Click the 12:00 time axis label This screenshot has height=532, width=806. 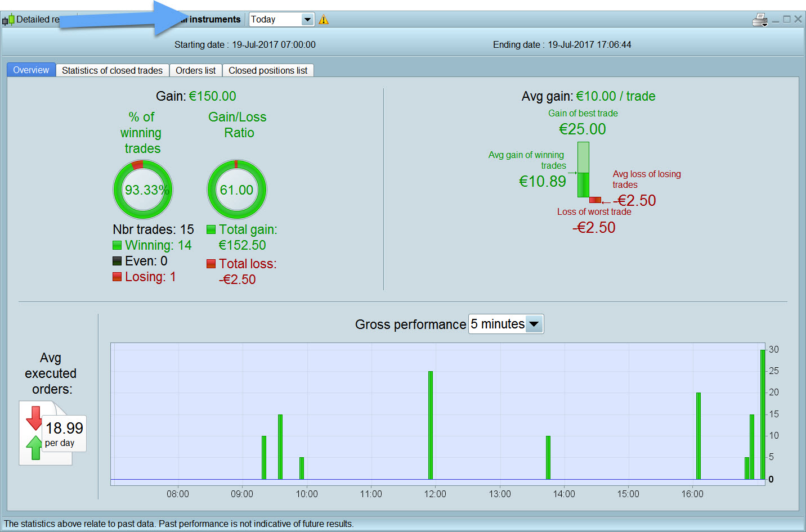(435, 494)
